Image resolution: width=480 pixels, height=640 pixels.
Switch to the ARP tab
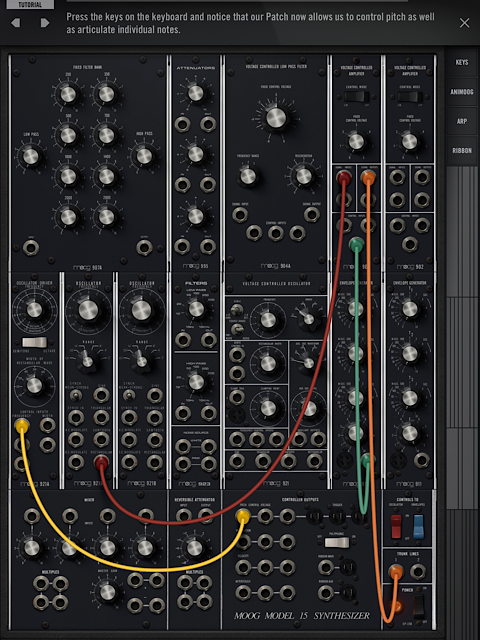click(462, 121)
